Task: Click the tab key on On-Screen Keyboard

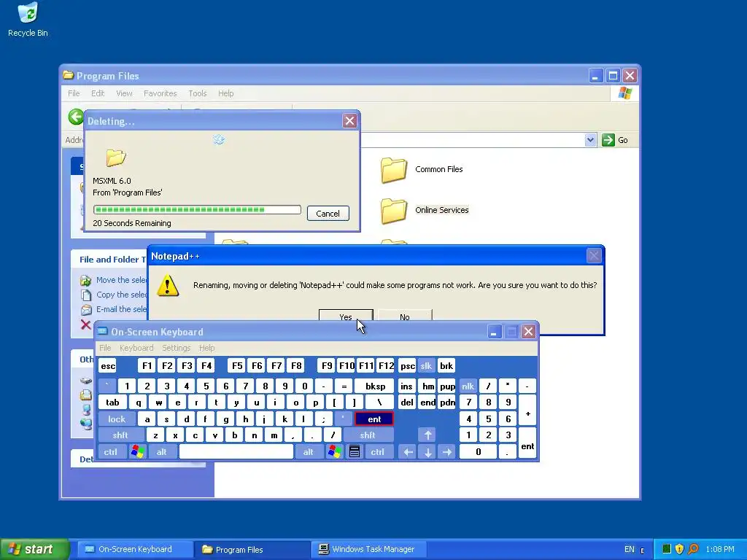Action: coord(112,402)
